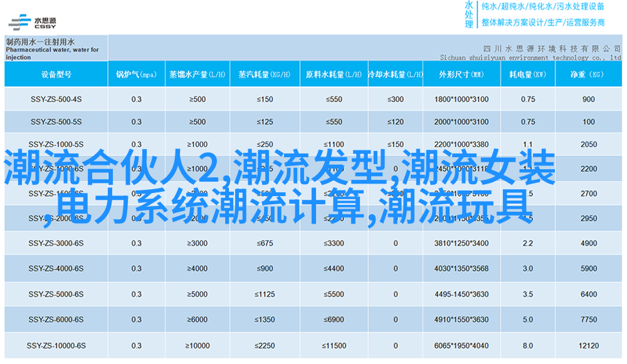Select dimension cell 6065*2000*5000
The width and height of the screenshot is (627, 364).
tap(461, 345)
